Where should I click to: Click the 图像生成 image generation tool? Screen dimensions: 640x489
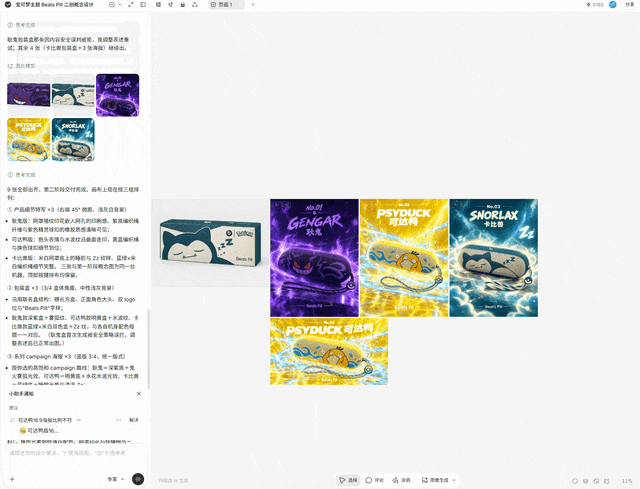pos(435,480)
